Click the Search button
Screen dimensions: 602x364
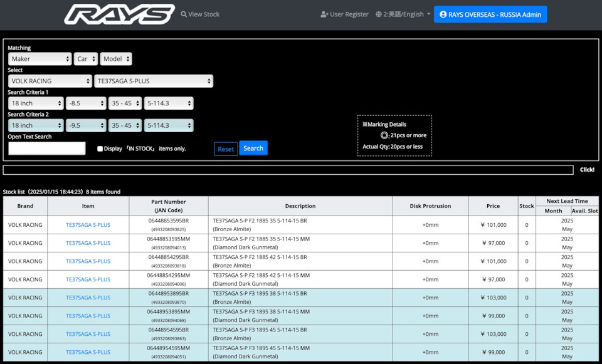pos(253,148)
